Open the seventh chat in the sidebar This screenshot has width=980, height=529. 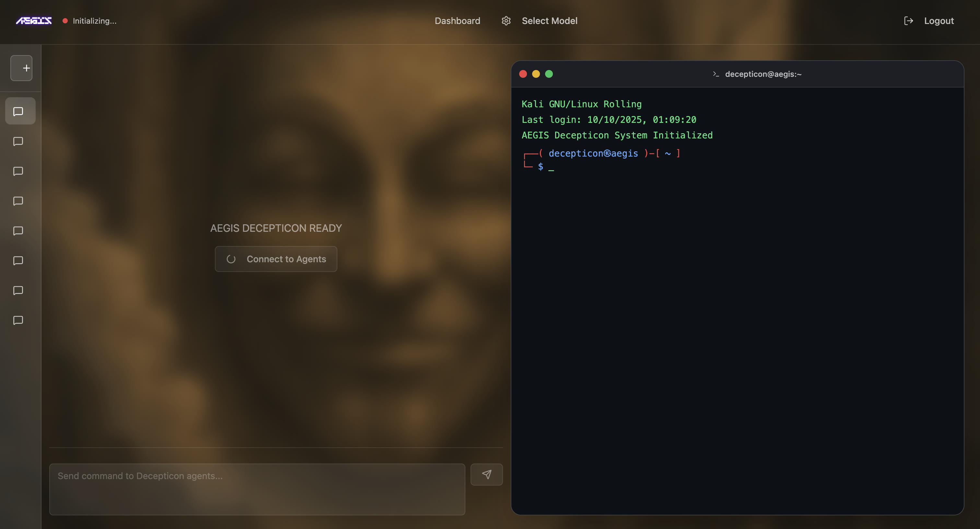tap(18, 290)
